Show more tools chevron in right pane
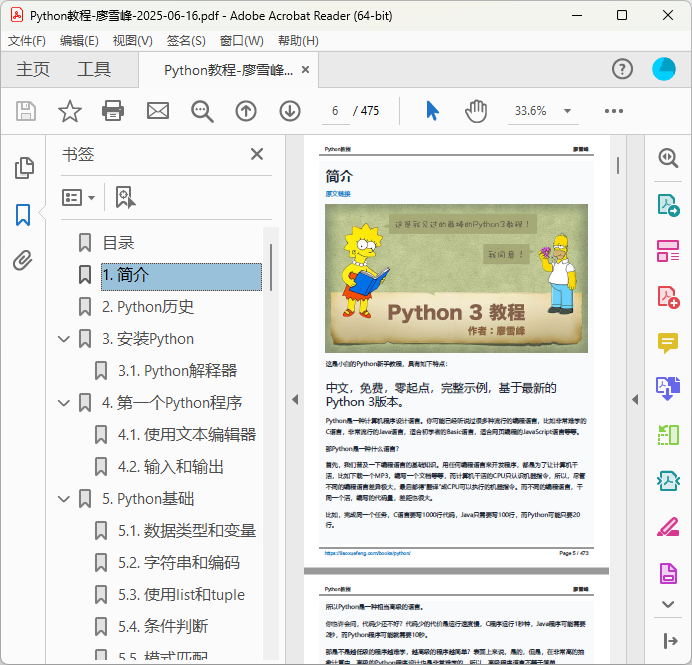The width and height of the screenshot is (692, 665). (668, 604)
